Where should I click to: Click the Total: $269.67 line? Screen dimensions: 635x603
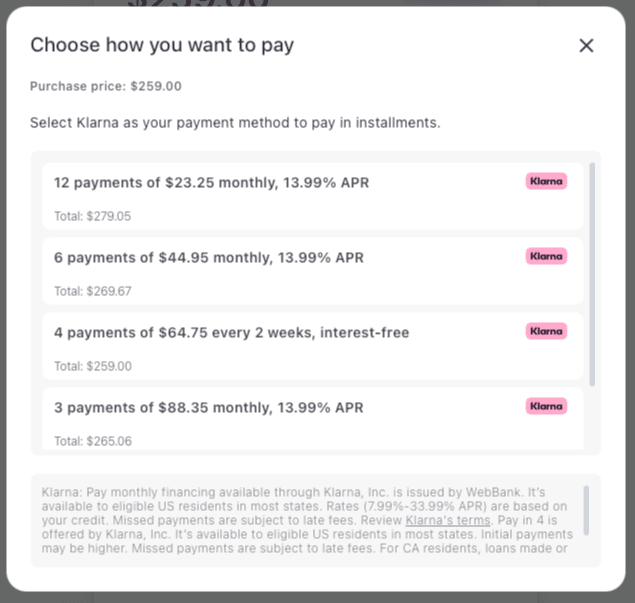(93, 291)
